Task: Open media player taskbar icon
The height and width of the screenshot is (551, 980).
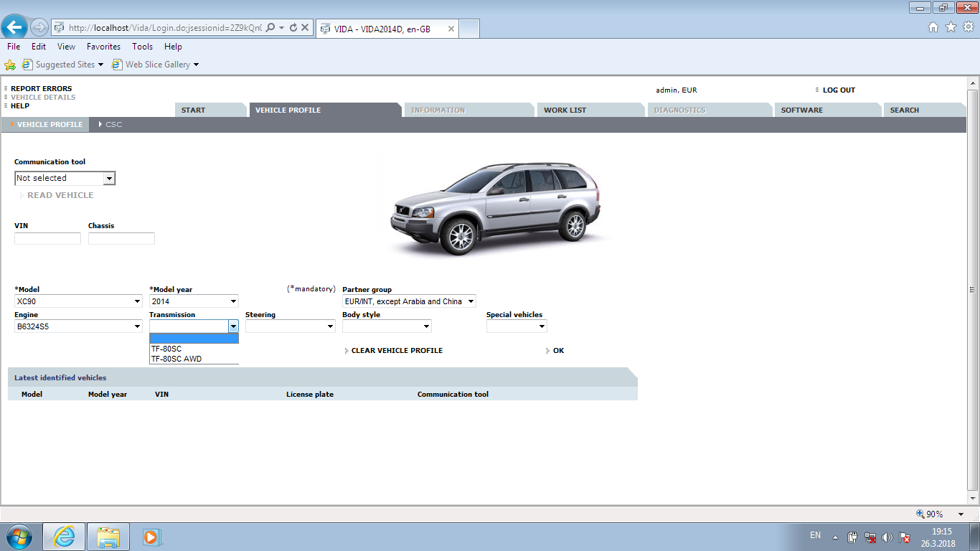Action: pyautogui.click(x=151, y=537)
